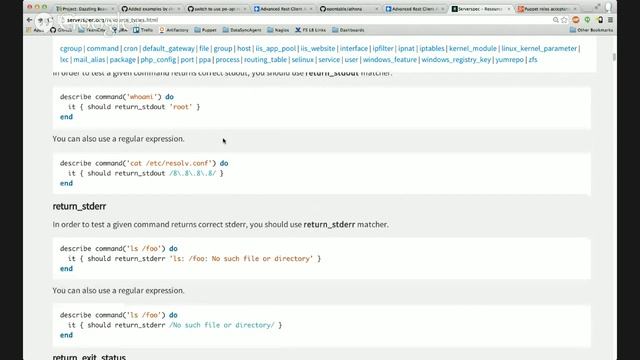Open the Chrome hamburger menu

point(610,20)
